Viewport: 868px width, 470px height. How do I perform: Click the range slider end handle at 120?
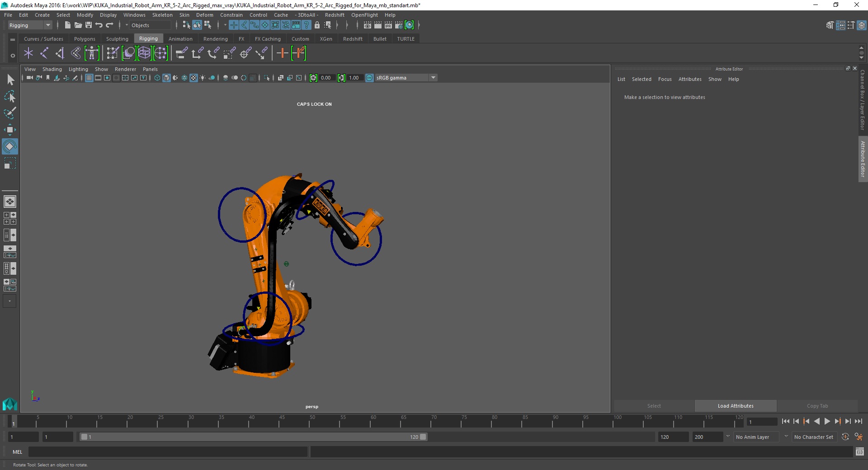pos(423,437)
